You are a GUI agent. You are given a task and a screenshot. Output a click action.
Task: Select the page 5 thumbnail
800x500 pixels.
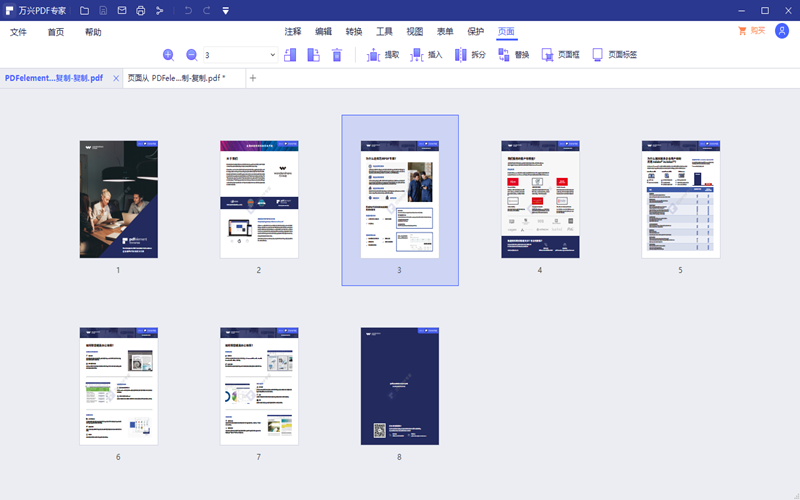click(680, 199)
